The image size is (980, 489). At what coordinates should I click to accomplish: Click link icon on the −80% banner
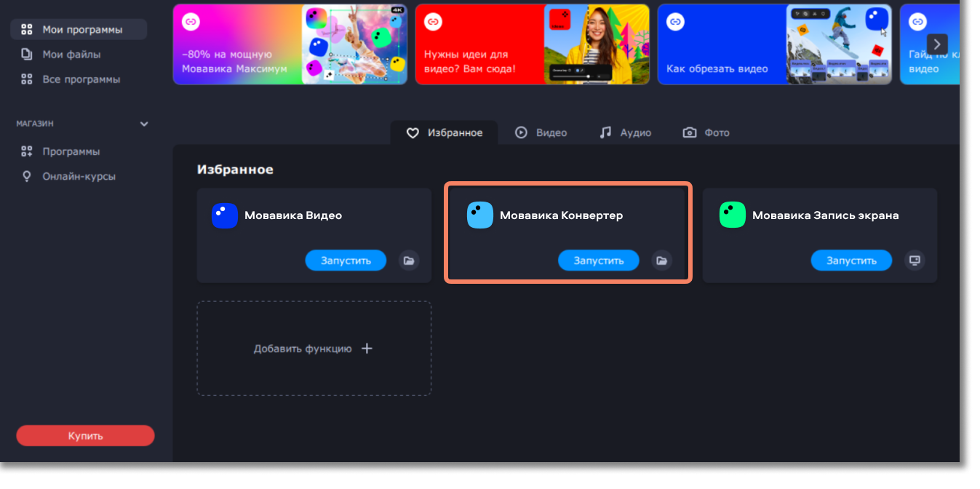coord(191,22)
